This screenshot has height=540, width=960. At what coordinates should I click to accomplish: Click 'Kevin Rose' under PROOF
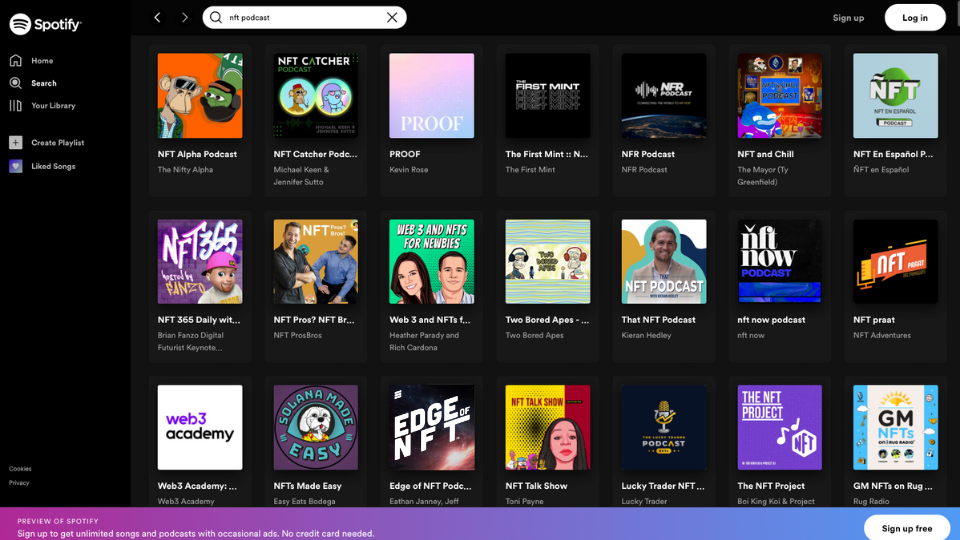pos(408,170)
